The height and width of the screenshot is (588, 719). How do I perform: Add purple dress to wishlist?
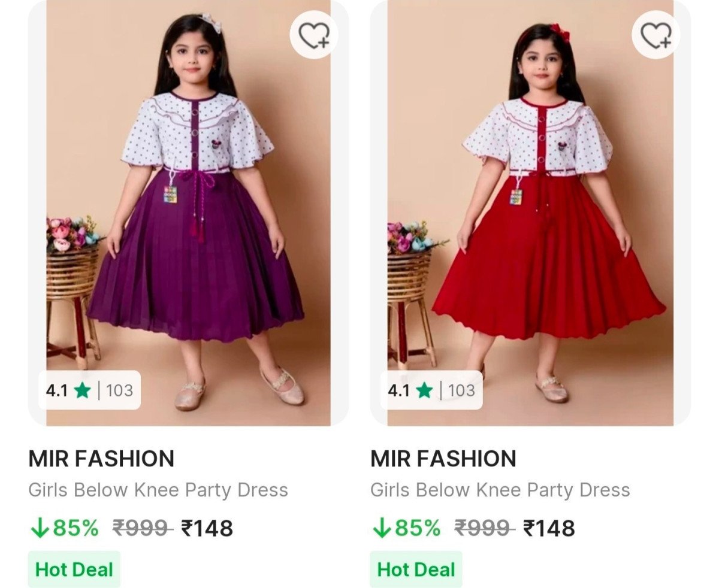point(314,35)
